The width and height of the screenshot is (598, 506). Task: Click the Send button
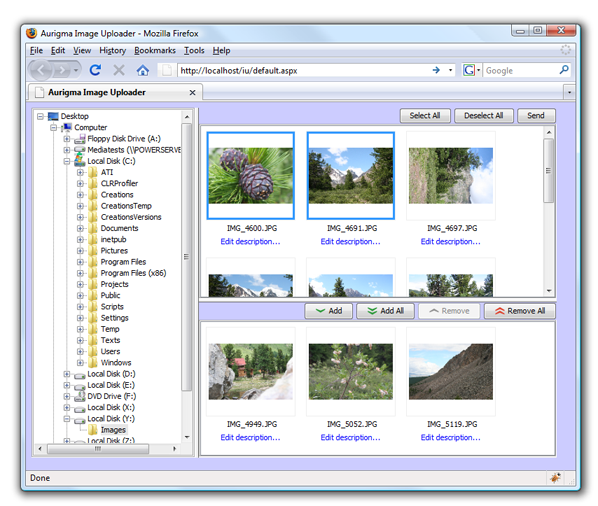click(x=536, y=116)
